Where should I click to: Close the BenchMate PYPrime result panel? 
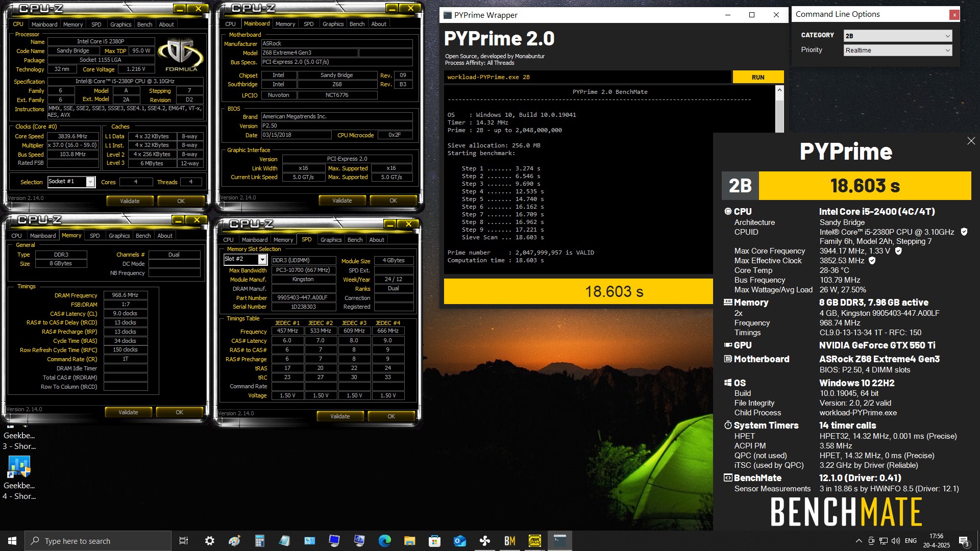[971, 141]
